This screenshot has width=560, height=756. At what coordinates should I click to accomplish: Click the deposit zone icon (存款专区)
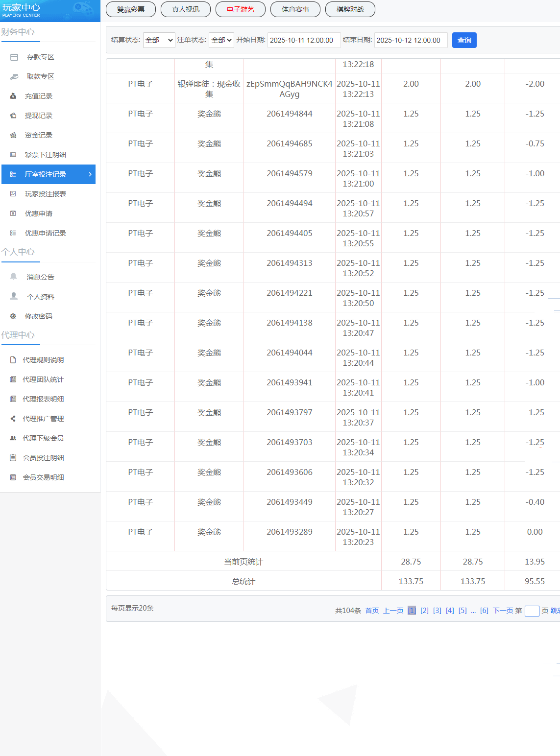pyautogui.click(x=14, y=57)
